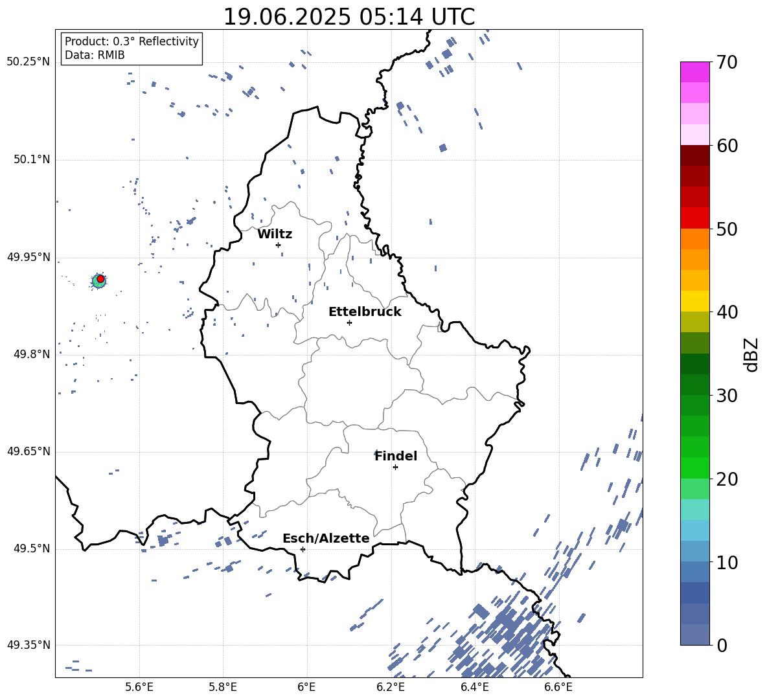Click the 49.65°N latitude label
The width and height of the screenshot is (767, 700).
tap(29, 451)
